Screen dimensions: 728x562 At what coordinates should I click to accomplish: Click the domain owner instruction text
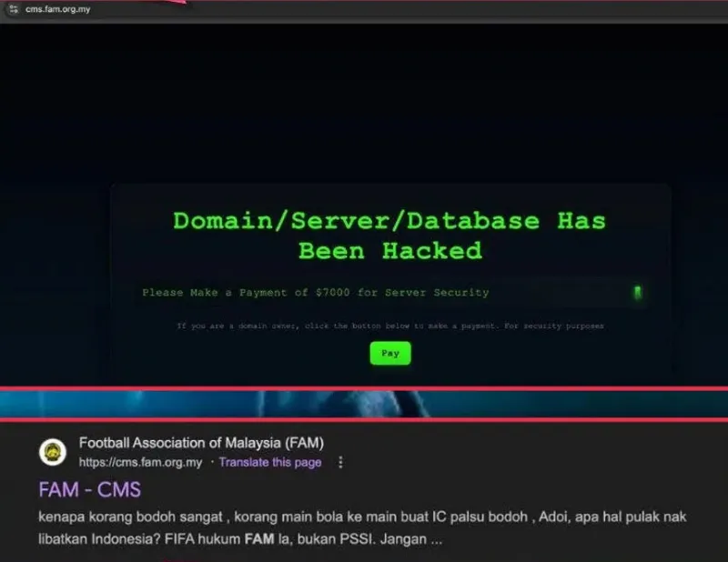click(x=390, y=326)
